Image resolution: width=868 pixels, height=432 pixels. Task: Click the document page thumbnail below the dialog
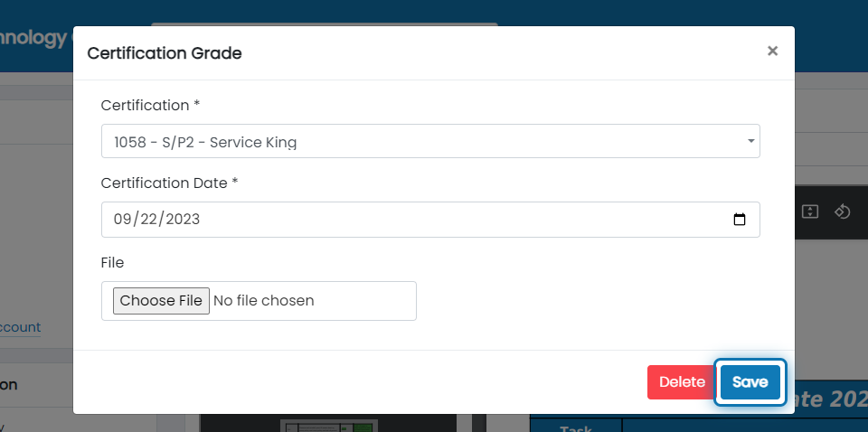point(328,426)
